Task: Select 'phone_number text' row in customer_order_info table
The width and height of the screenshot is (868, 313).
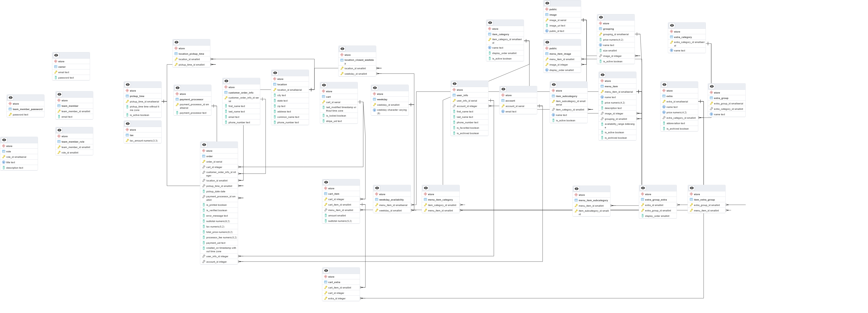Action: click(241, 122)
